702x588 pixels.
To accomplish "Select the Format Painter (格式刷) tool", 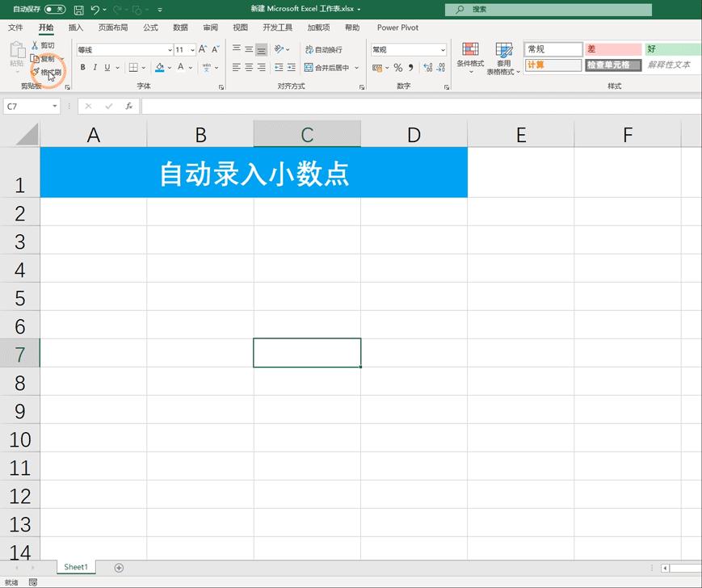I will tap(46, 73).
